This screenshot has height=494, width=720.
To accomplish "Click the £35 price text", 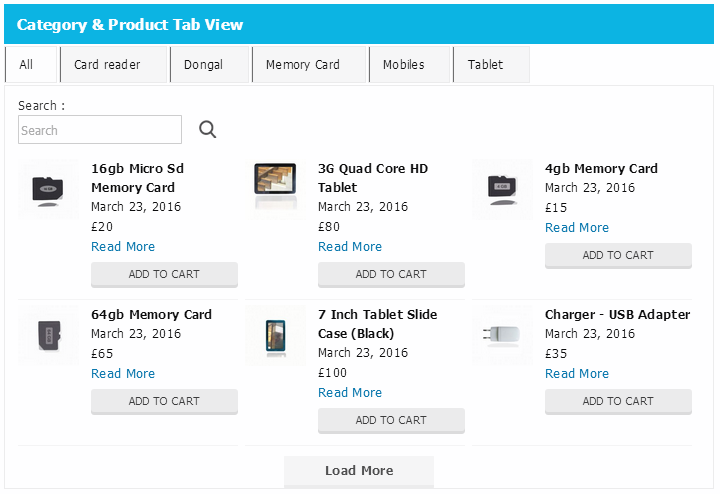I will (556, 354).
